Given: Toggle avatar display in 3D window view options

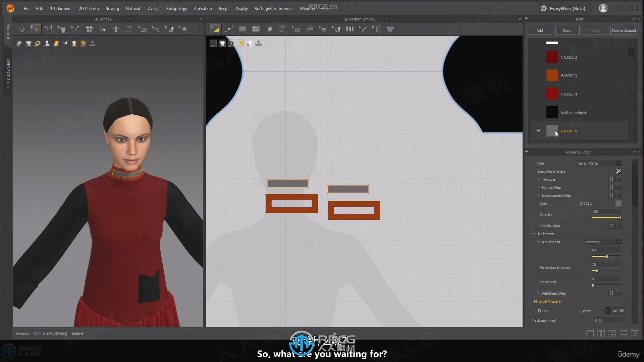Looking at the screenshot, I should tap(47, 43).
